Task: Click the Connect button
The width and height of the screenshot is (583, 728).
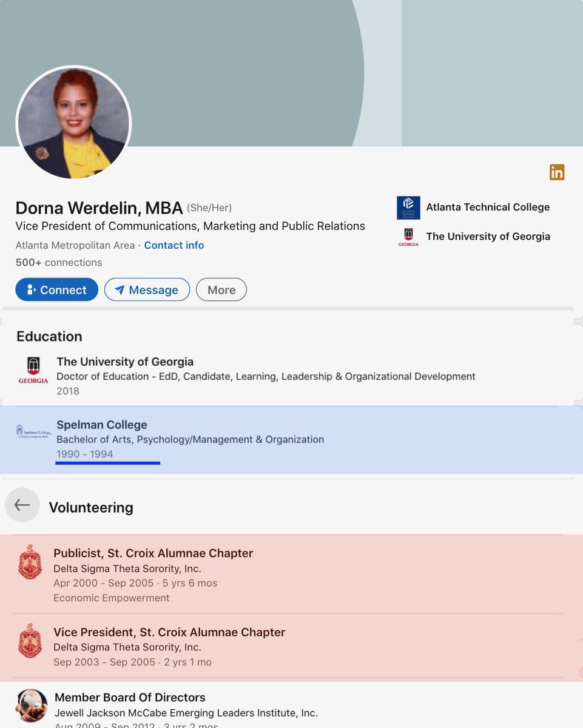Action: pyautogui.click(x=57, y=290)
